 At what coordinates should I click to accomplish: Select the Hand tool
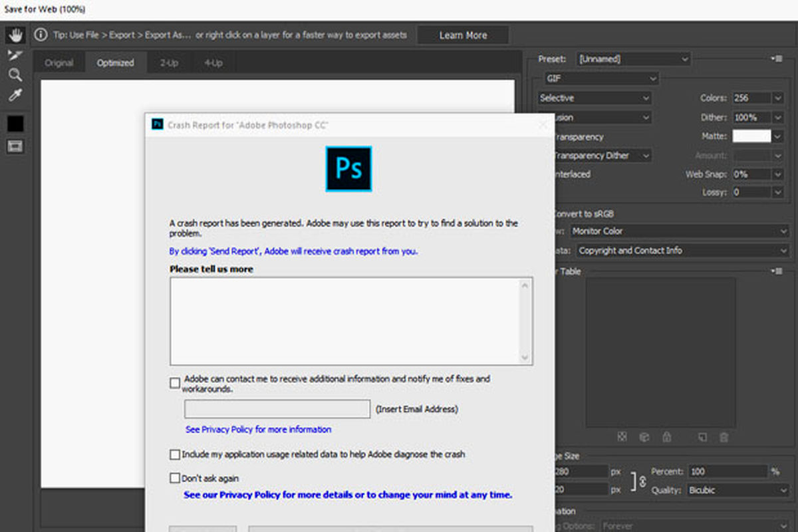15,35
